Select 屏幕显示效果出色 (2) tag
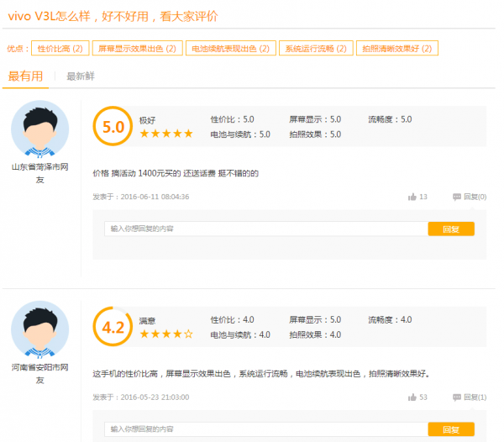This screenshot has width=504, height=442. [x=135, y=49]
